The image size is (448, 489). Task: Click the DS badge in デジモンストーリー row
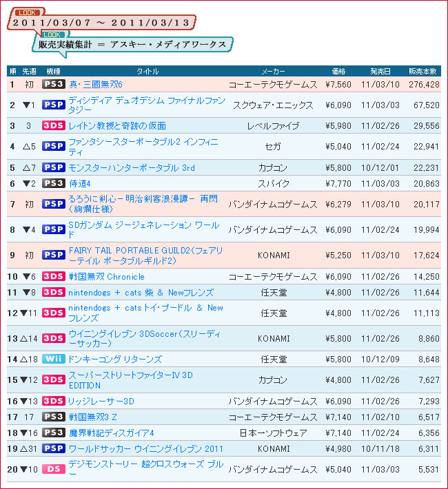54,469
